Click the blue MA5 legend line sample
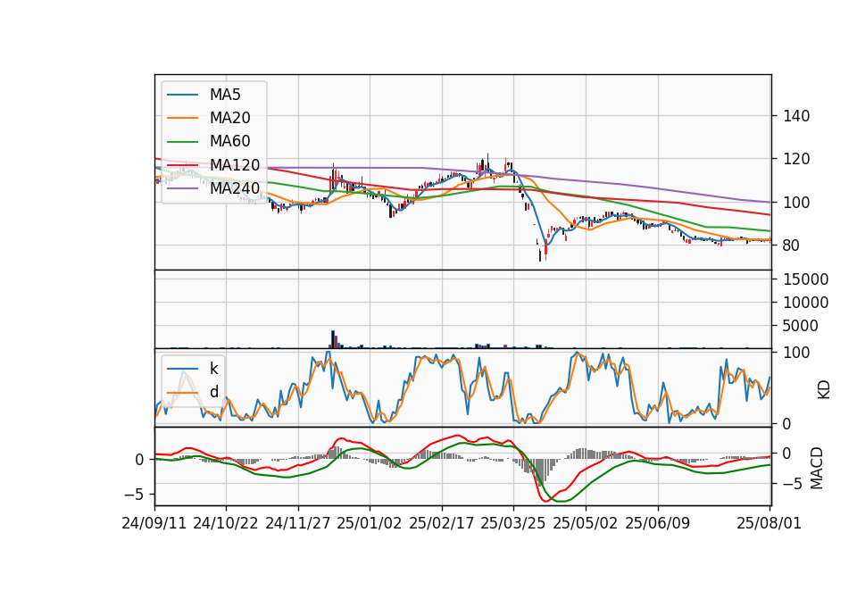Image resolution: width=857 pixels, height=616 pixels. pos(182,95)
